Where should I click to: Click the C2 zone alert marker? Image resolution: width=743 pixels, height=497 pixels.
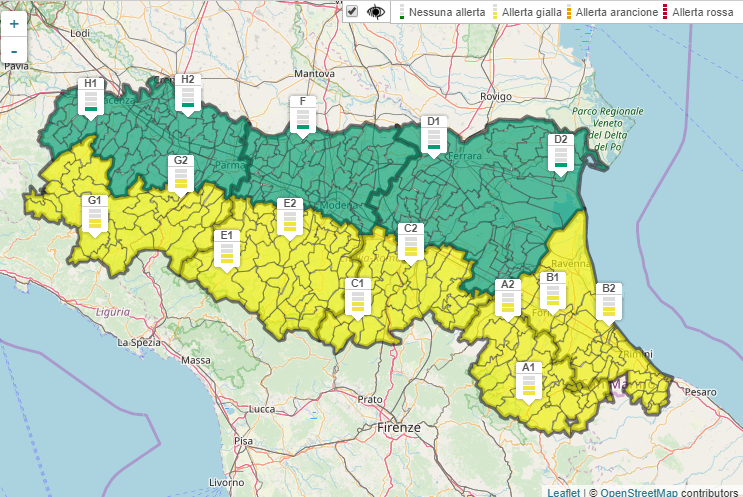coord(409,242)
